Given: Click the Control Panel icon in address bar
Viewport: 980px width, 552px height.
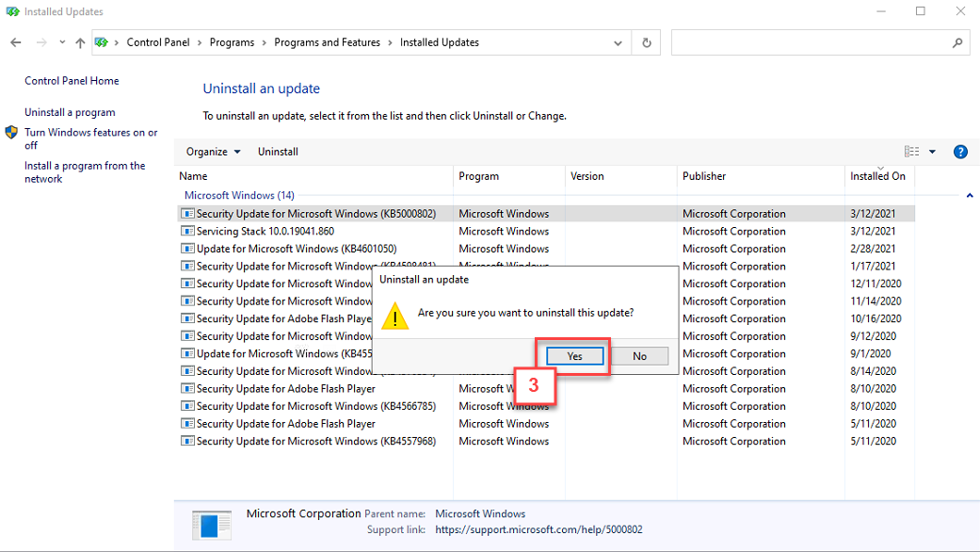Looking at the screenshot, I should (102, 42).
